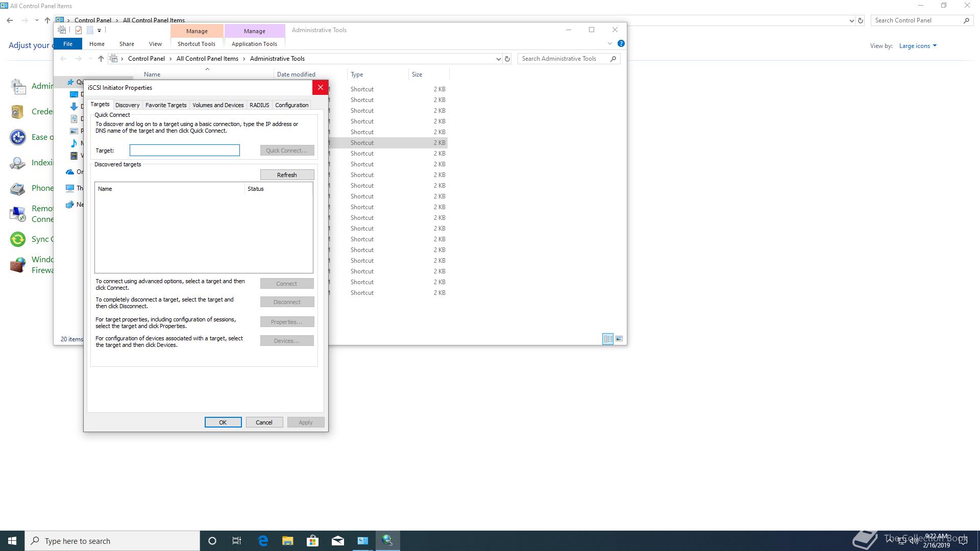Click the Search Administrative Tools box
The width and height of the screenshot is (980, 551).
click(x=564, y=59)
